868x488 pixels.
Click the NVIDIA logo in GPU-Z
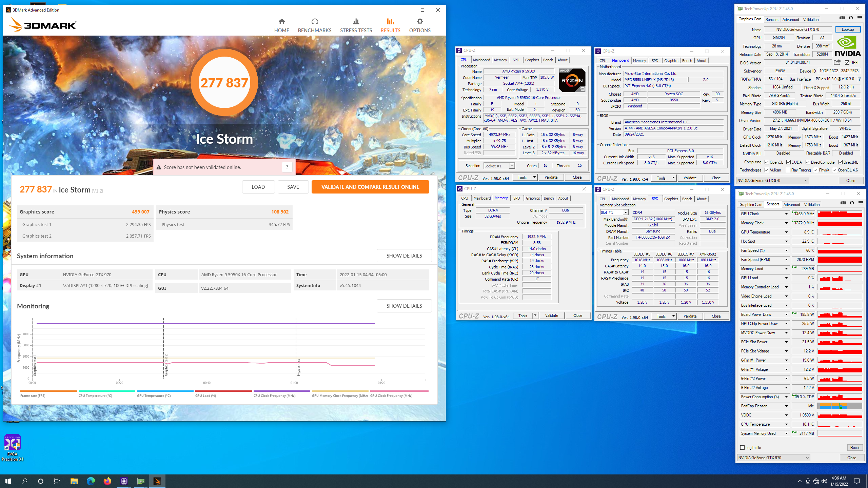848,46
